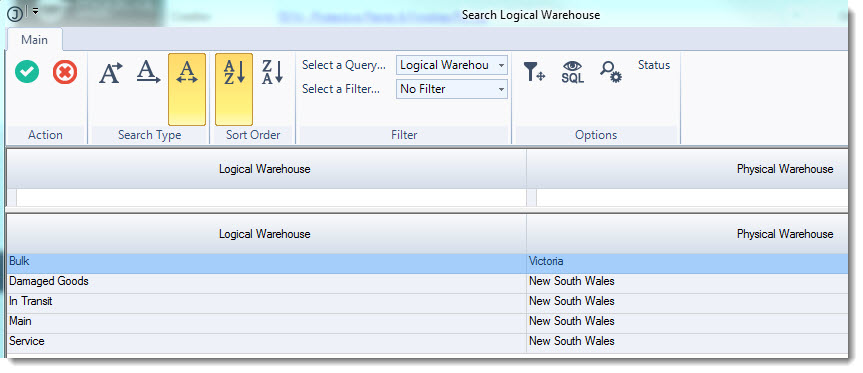Toggle ascending A-Z sort order
The image size is (863, 373).
(x=234, y=89)
